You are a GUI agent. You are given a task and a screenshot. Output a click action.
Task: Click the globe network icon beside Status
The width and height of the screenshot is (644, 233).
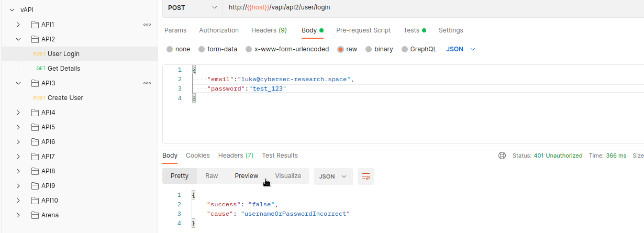pos(502,156)
